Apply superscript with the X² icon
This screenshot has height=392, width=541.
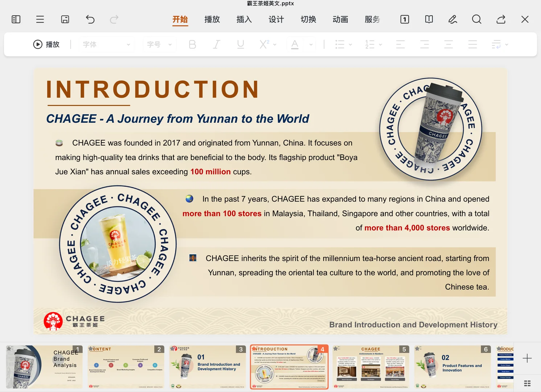[264, 44]
